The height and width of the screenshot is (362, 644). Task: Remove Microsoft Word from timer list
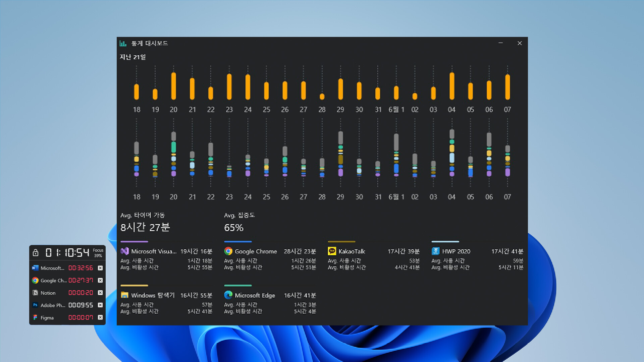coord(100,268)
